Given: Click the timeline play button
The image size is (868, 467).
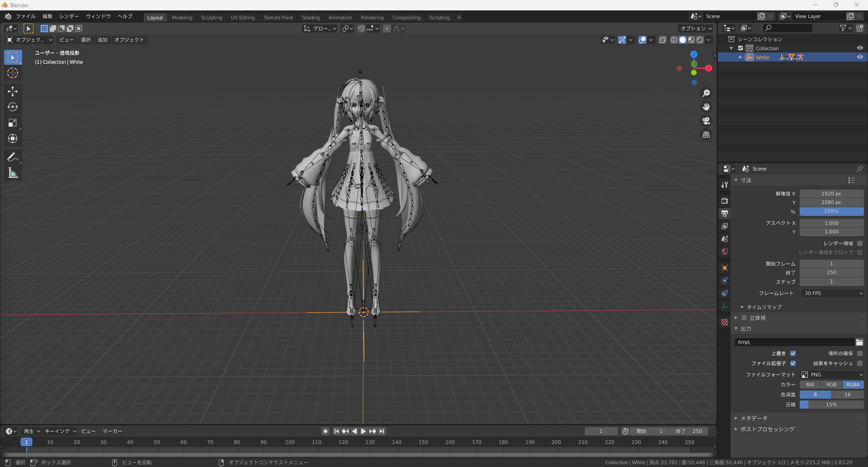Looking at the screenshot, I should pyautogui.click(x=363, y=431).
